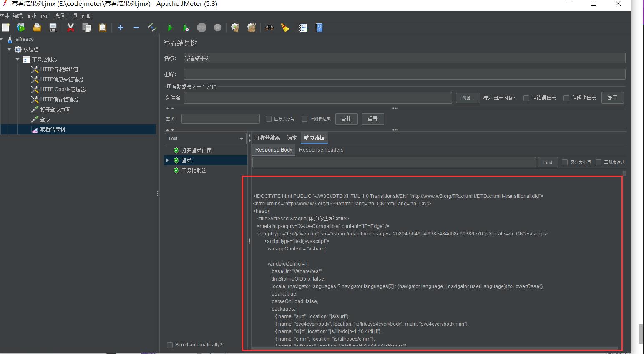Click the Help question mark icon

point(319,28)
